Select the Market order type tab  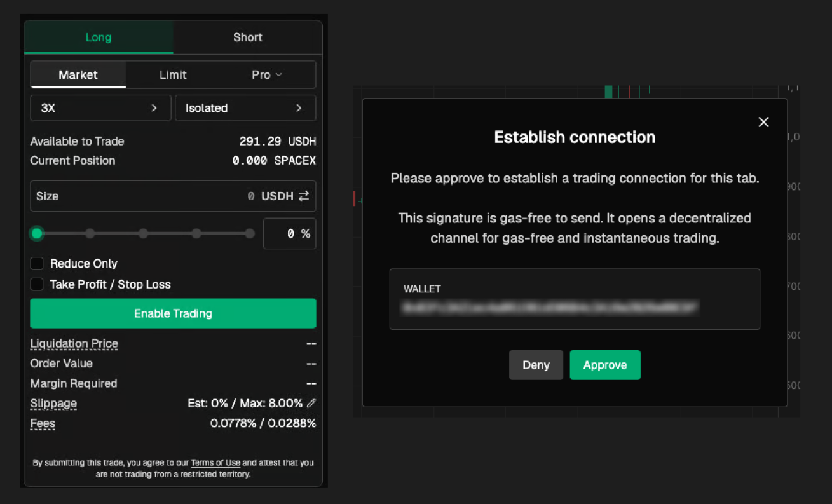click(78, 75)
